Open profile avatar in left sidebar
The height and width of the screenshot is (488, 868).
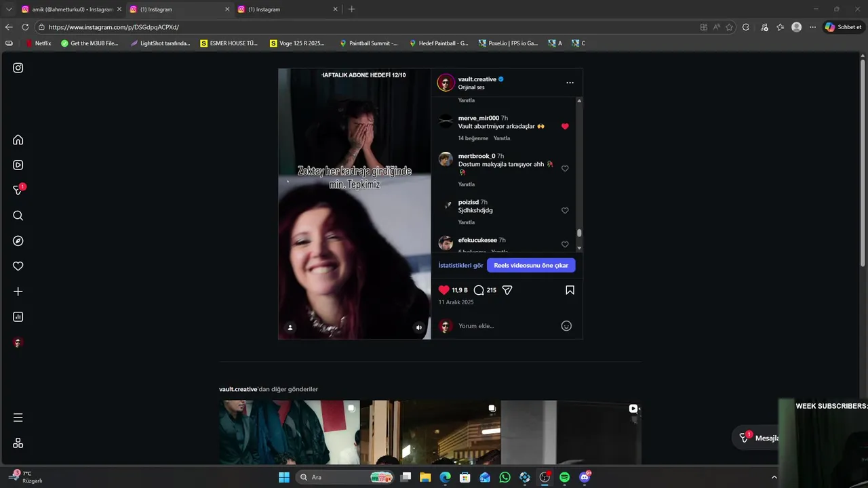click(x=18, y=342)
